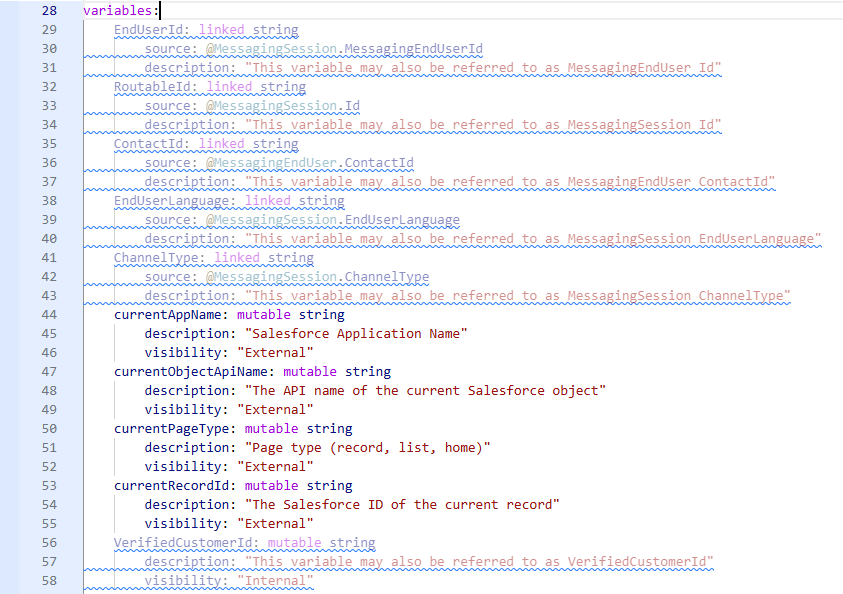843x594 pixels.
Task: Click line number 28 in gutter
Action: point(49,11)
